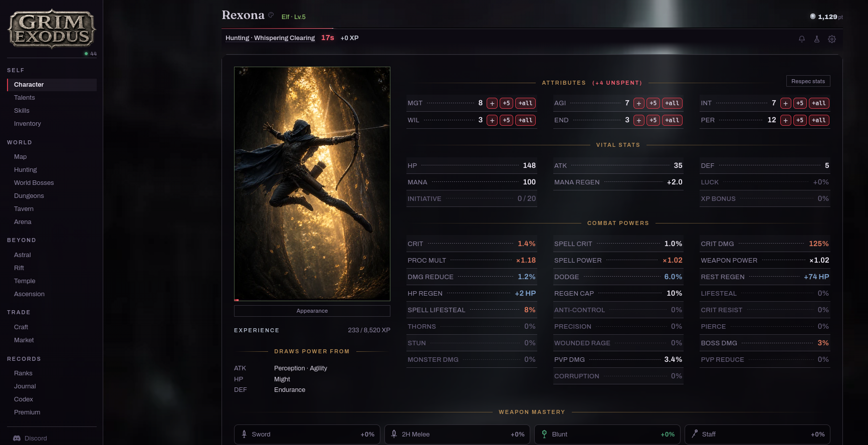Screen dimensions: 868x445
Task: Click the 2H Melee mastery card
Action: pyautogui.click(x=457, y=434)
